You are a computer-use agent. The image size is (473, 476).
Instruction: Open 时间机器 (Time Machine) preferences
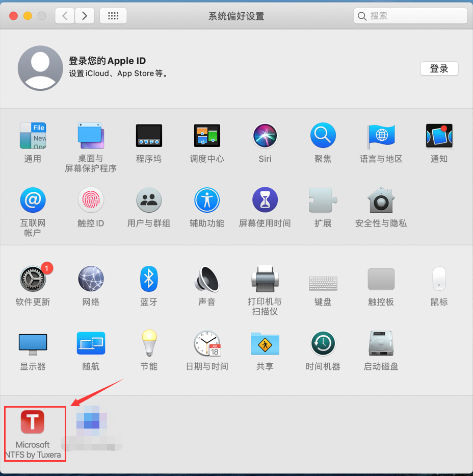click(x=323, y=343)
